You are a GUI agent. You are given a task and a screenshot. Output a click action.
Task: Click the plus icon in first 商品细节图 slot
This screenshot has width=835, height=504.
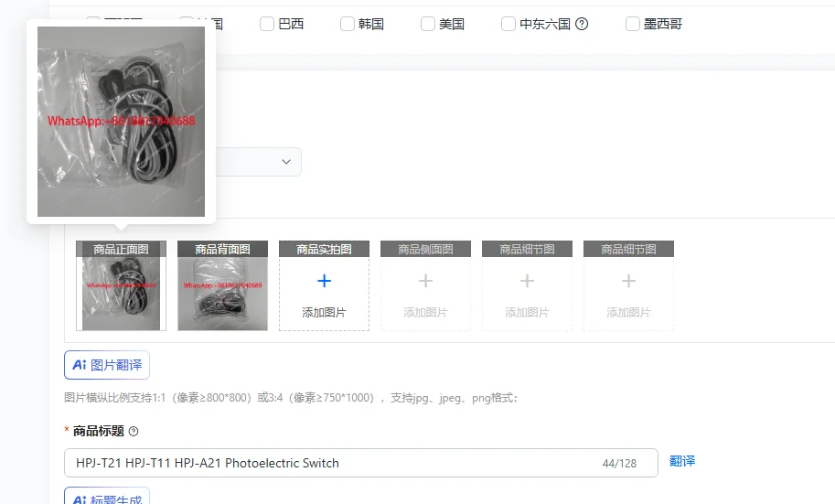pyautogui.click(x=527, y=281)
